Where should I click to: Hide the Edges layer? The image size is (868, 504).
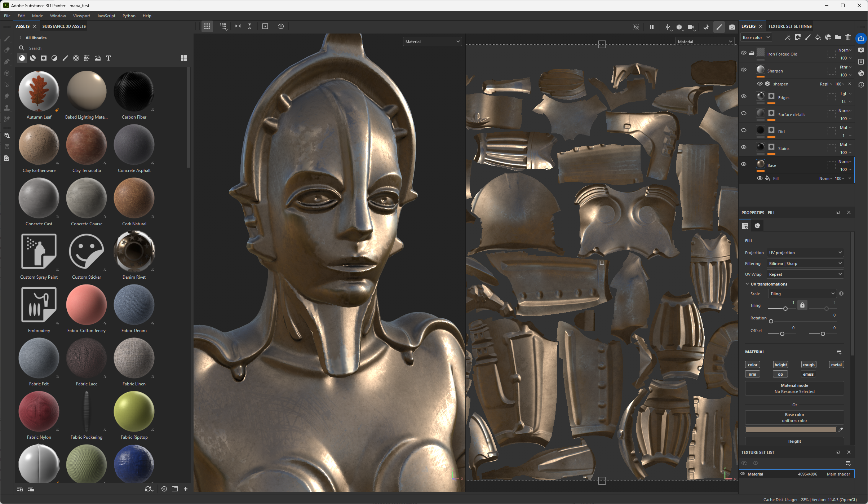(x=743, y=96)
